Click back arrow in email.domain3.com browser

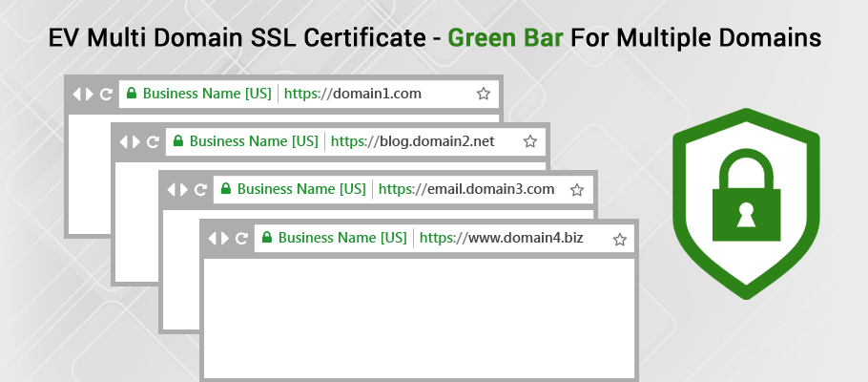coord(171,190)
